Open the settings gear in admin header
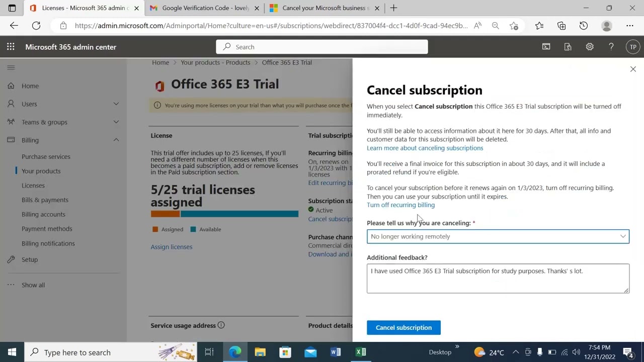 click(590, 47)
